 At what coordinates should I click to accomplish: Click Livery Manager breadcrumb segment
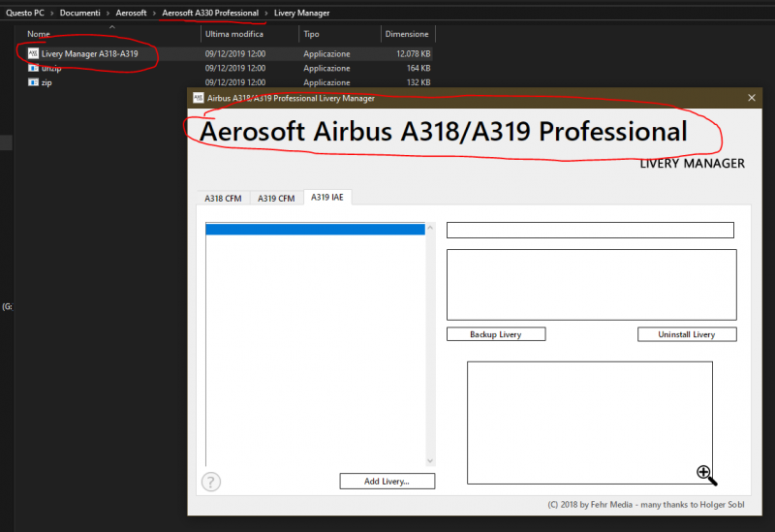pyautogui.click(x=301, y=13)
